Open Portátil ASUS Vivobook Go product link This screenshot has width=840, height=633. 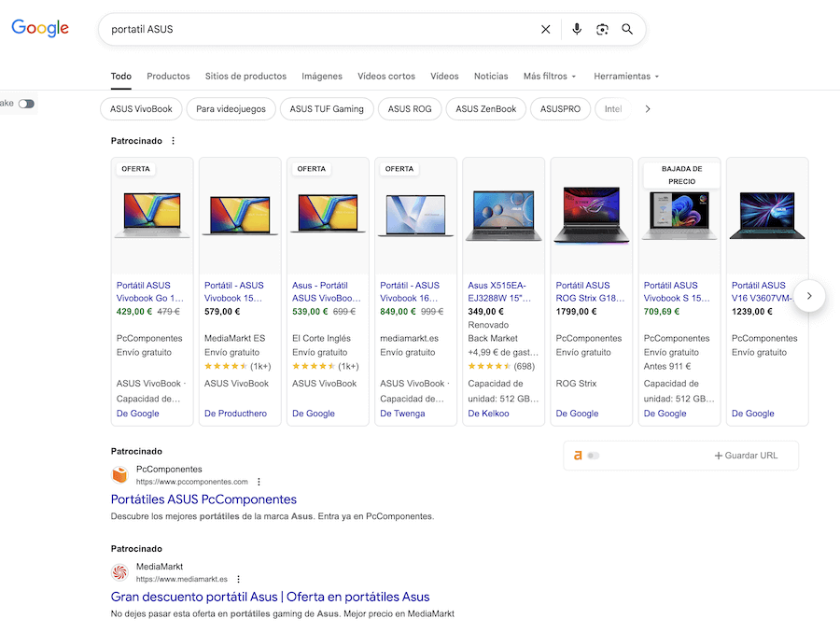point(150,291)
